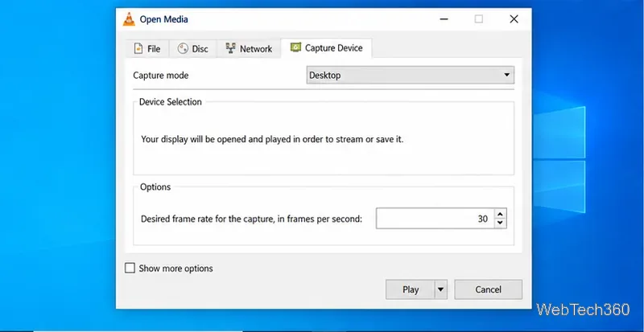
Task: Click the frame rate input field
Action: coord(436,219)
